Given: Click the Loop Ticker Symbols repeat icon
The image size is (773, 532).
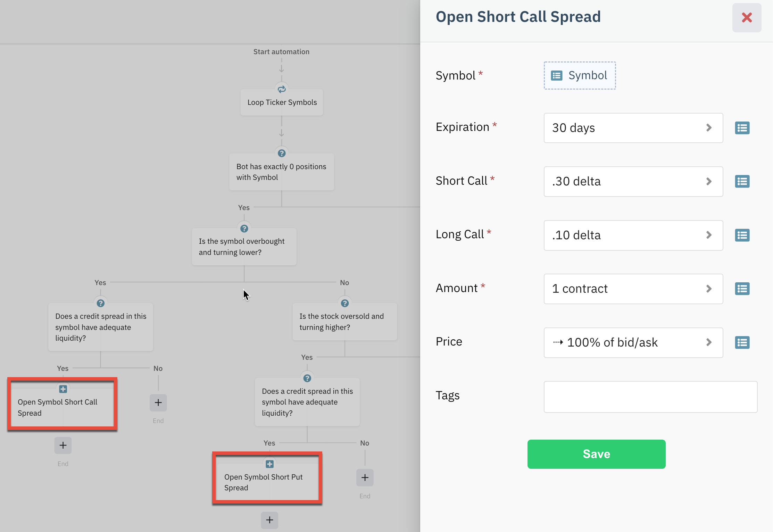Looking at the screenshot, I should (282, 89).
